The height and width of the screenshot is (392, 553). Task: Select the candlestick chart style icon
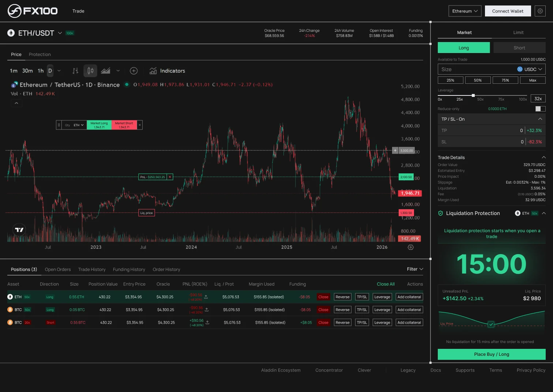(x=90, y=71)
